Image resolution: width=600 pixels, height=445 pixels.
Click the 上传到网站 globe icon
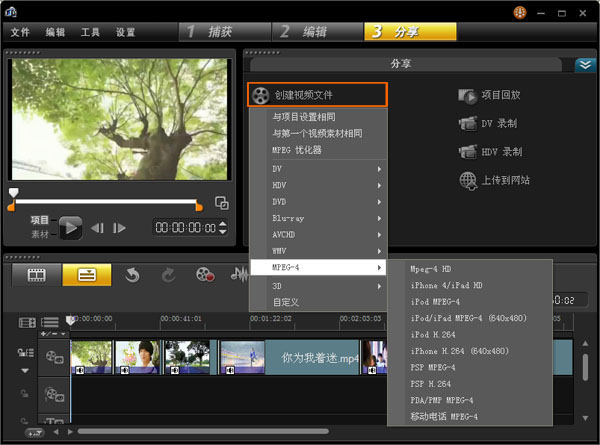[x=468, y=181]
